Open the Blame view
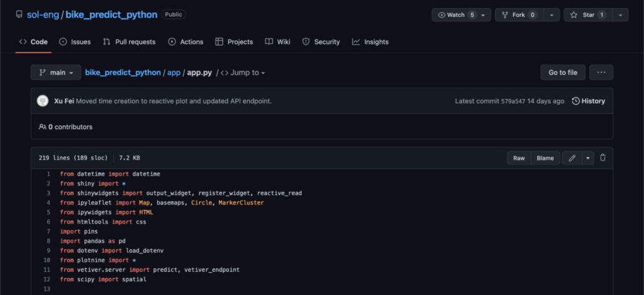Image resolution: width=644 pixels, height=295 pixels. [x=545, y=158]
